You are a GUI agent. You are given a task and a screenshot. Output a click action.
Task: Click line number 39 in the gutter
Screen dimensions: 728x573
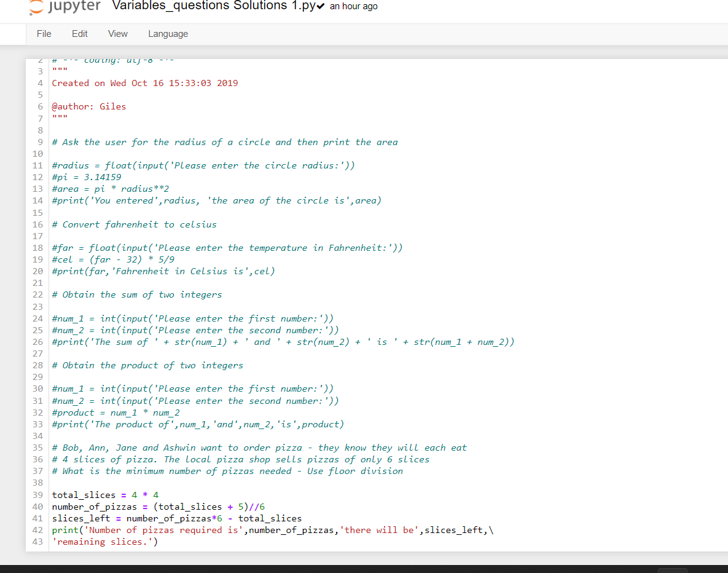[x=37, y=495]
